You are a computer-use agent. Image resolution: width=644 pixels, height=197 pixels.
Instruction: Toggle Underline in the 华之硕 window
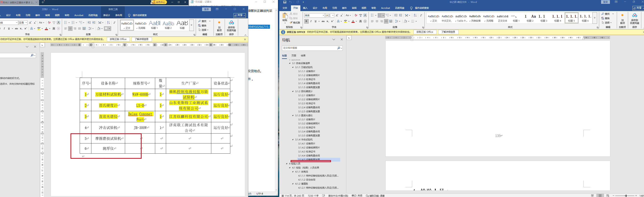coord(315,21)
